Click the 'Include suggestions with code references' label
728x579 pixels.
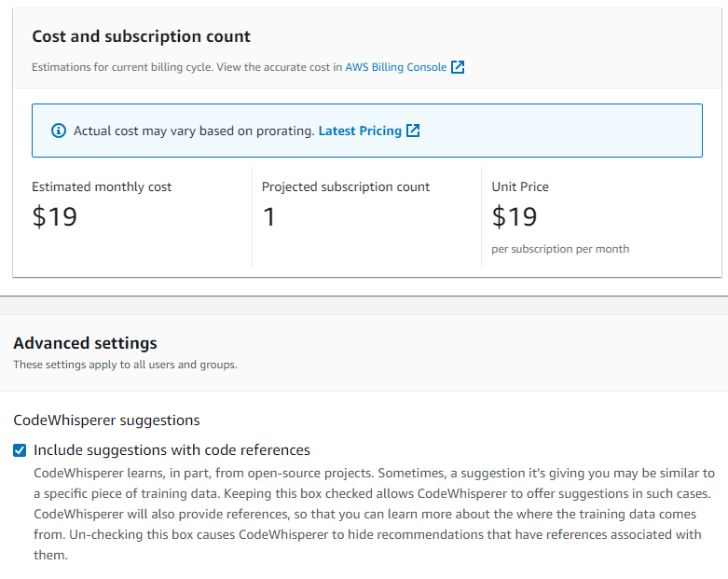172,450
